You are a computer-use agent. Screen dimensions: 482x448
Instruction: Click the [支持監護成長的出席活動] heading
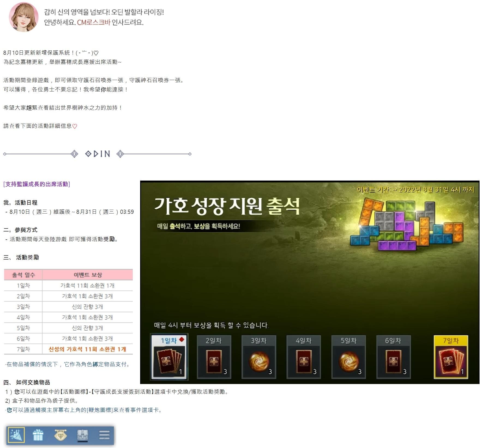point(37,184)
